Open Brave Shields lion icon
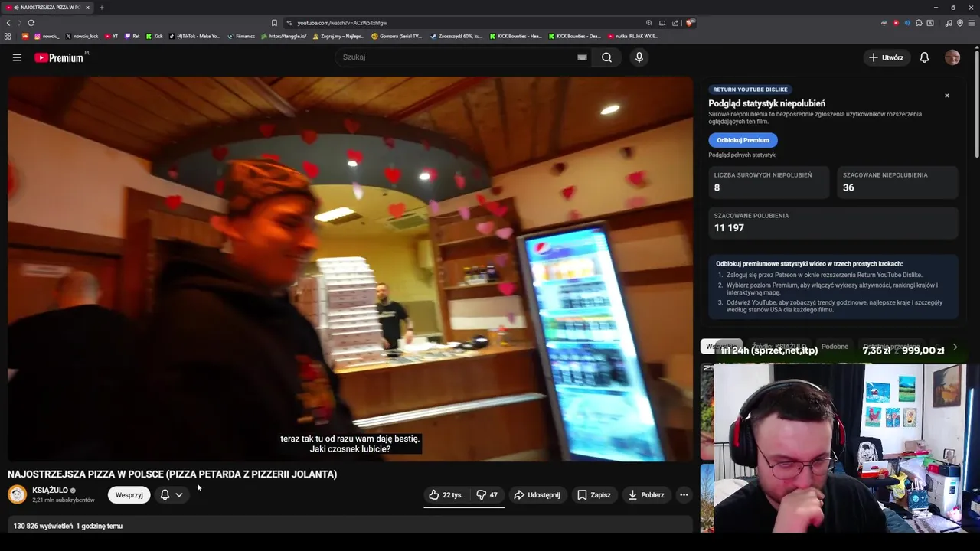The image size is (980, 551). click(690, 23)
